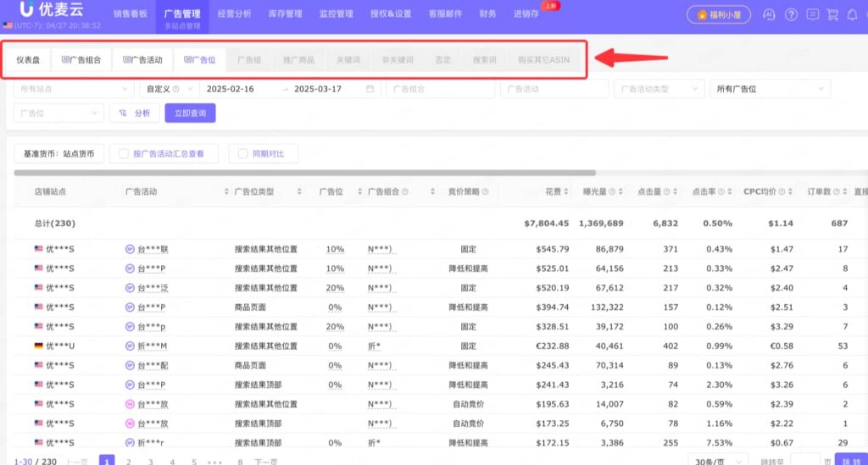Open 经营分析 in the top menu
Viewport: 868px width, 465px height.
click(234, 14)
